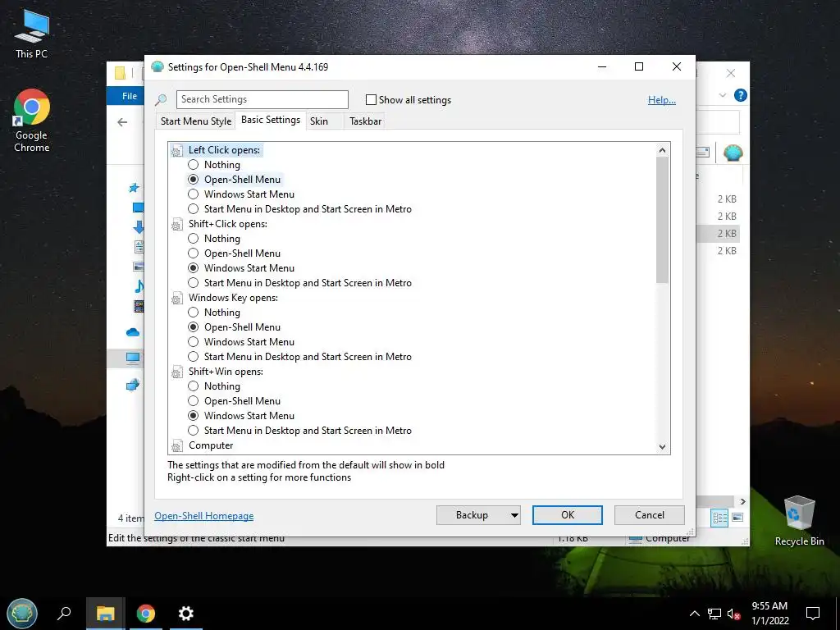Open the notification center icon
Viewport: 840px width, 630px height.
[813, 614]
